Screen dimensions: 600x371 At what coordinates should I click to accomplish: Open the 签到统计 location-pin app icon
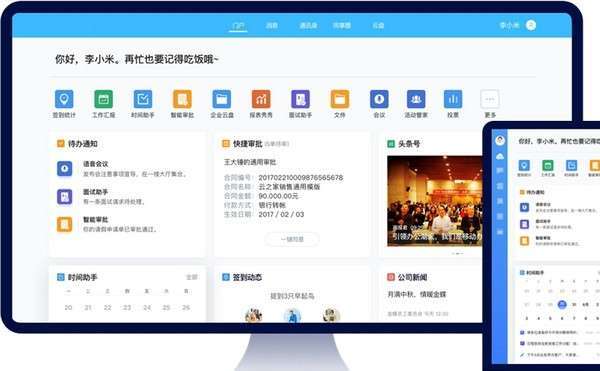pyautogui.click(x=64, y=99)
